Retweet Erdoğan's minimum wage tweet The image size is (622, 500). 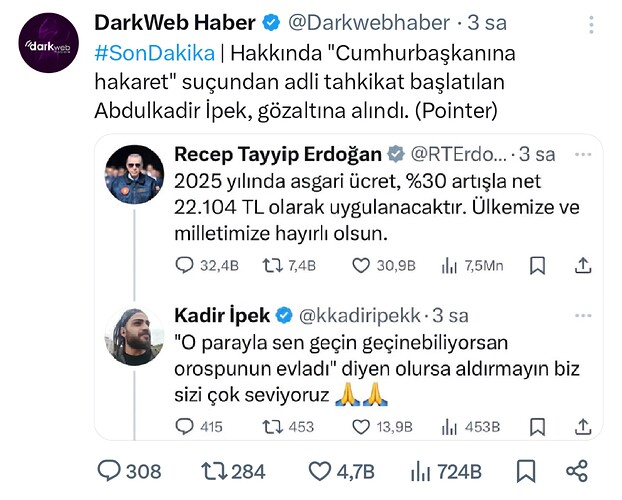coord(270,265)
